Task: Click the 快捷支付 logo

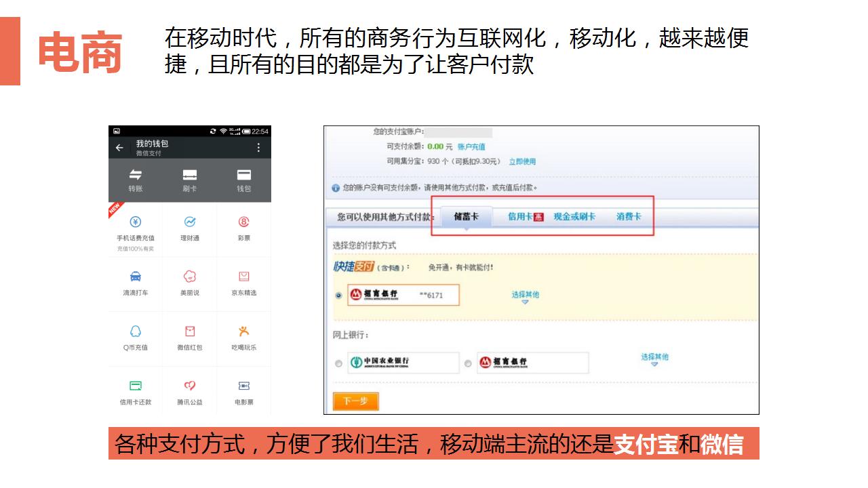Action: (x=353, y=267)
